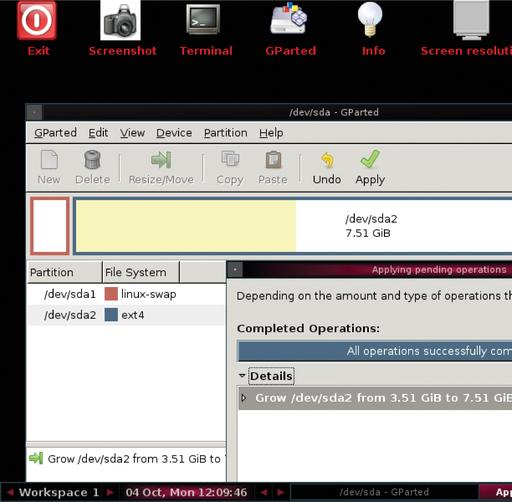The image size is (512, 502).
Task: Open the Partition menu
Action: coord(226,133)
